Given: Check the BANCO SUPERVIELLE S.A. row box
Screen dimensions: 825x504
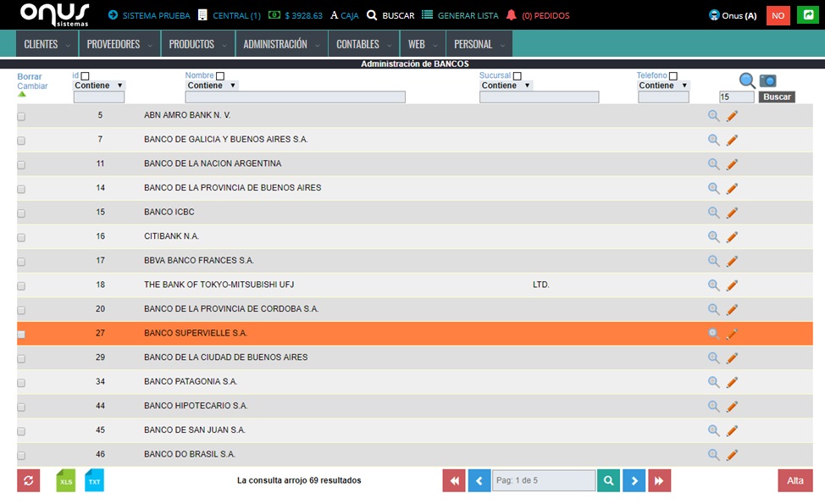Looking at the screenshot, I should pyautogui.click(x=21, y=334).
